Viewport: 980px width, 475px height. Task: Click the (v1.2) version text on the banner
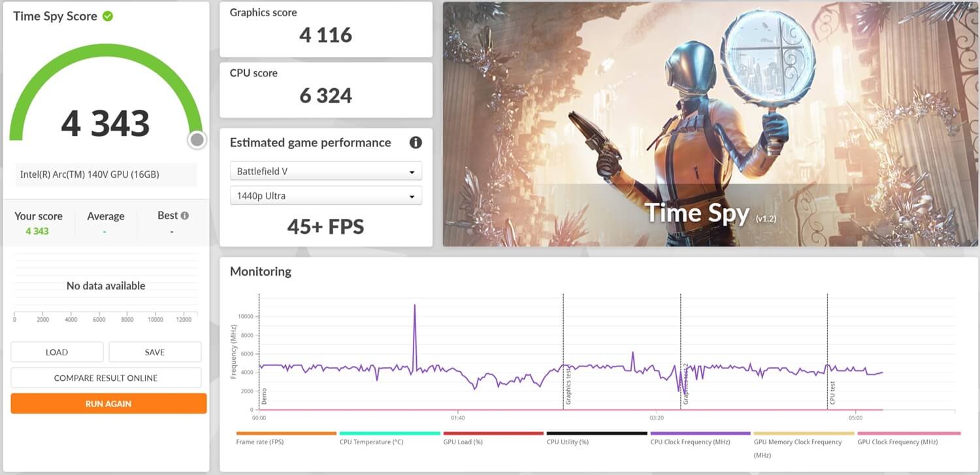coord(766,218)
